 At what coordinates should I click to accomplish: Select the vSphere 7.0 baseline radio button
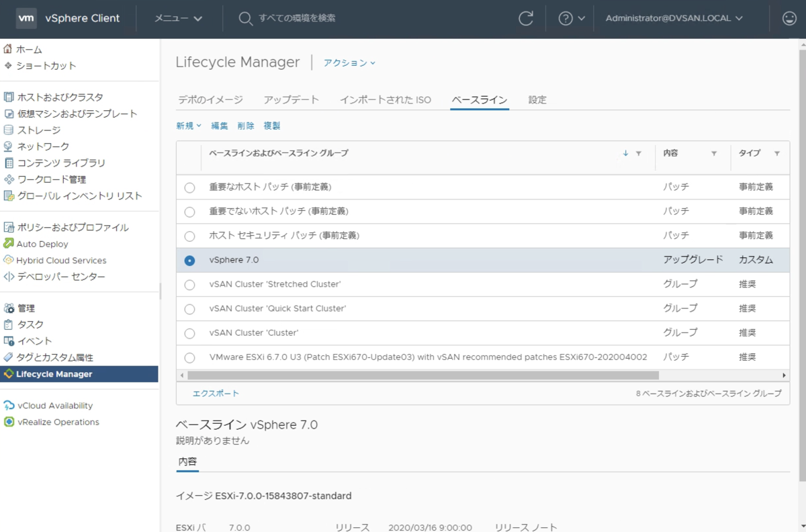(x=189, y=260)
